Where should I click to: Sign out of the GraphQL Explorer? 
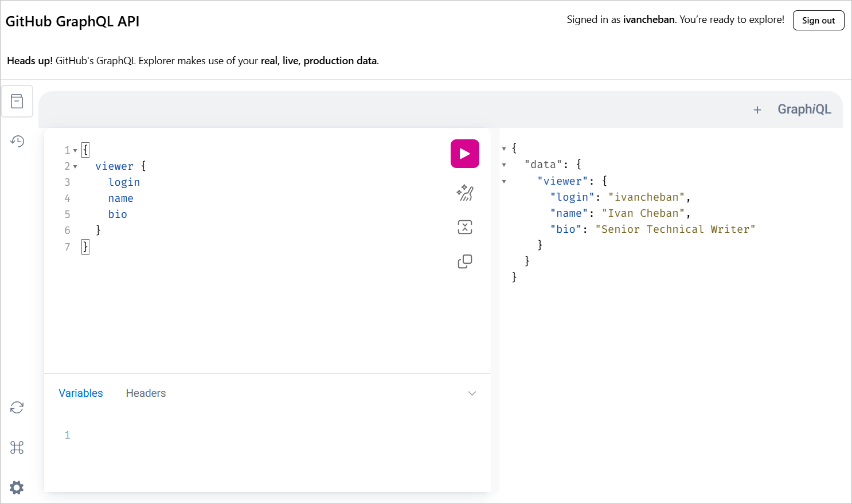(818, 20)
